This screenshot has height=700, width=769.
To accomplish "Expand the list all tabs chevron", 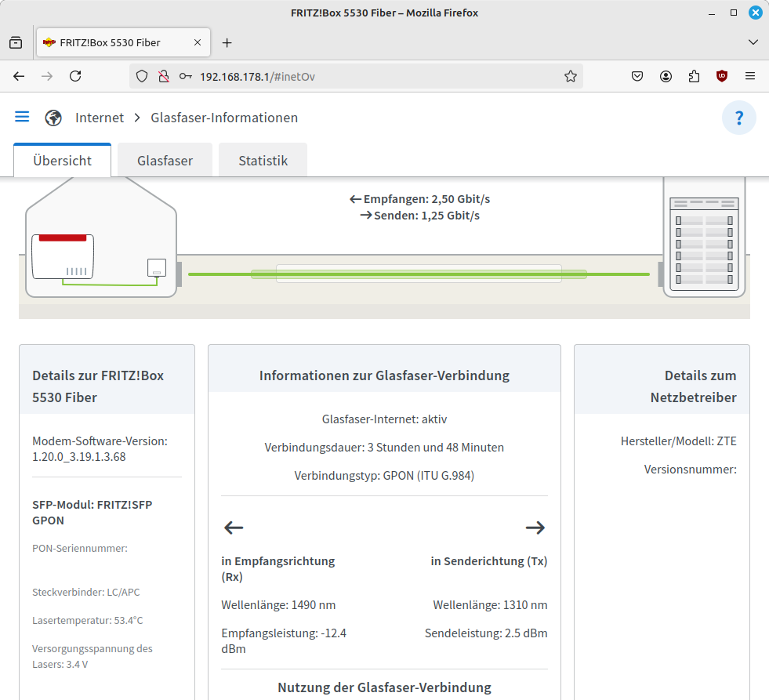I will 753,42.
